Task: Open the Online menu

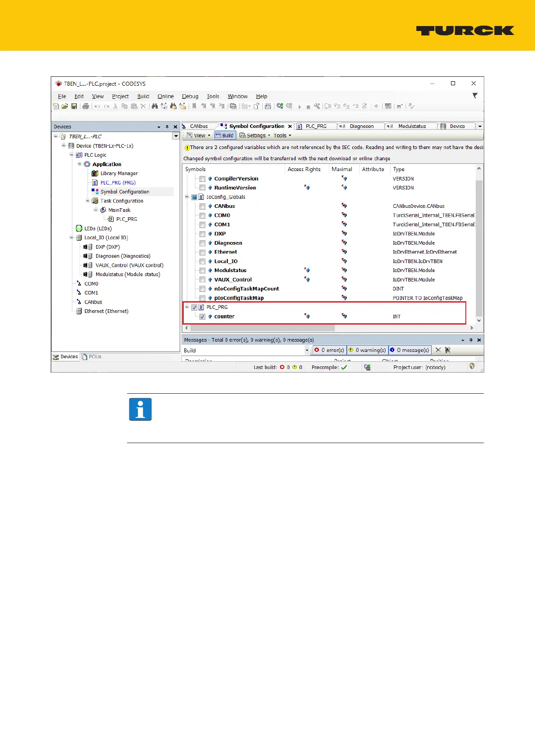Action: click(166, 96)
